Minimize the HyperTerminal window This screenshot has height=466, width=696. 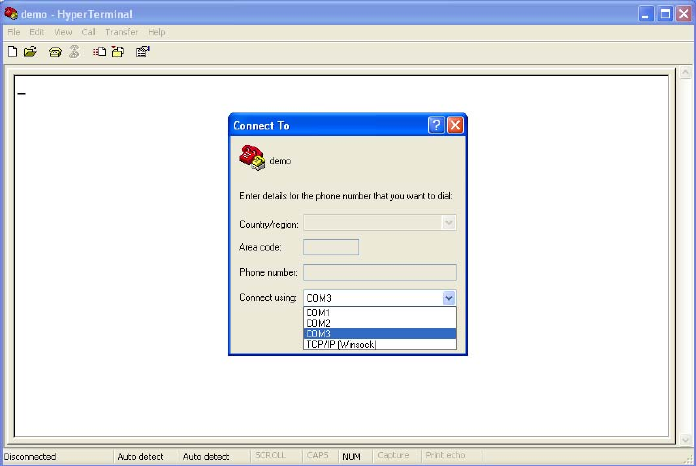coord(646,14)
